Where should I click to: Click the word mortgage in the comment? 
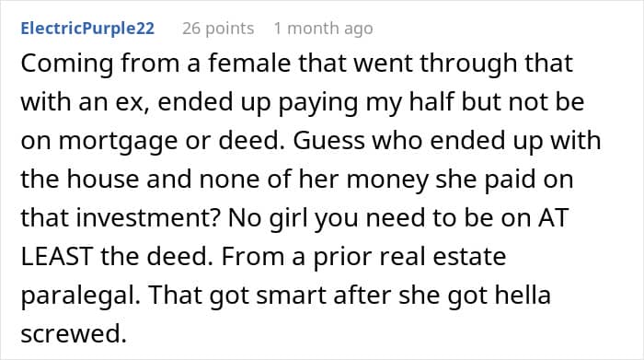tap(118, 142)
